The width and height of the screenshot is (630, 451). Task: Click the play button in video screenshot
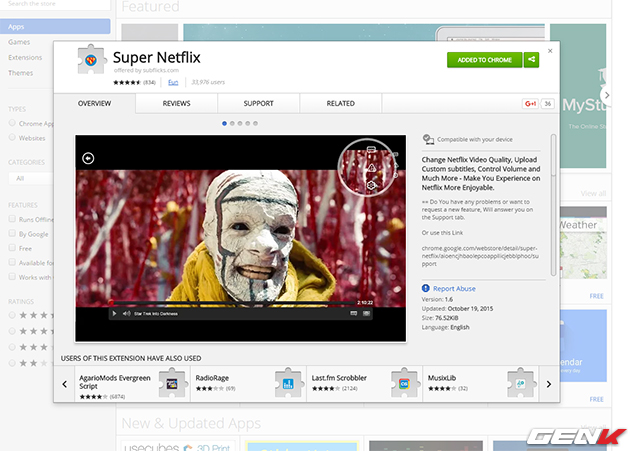[114, 314]
